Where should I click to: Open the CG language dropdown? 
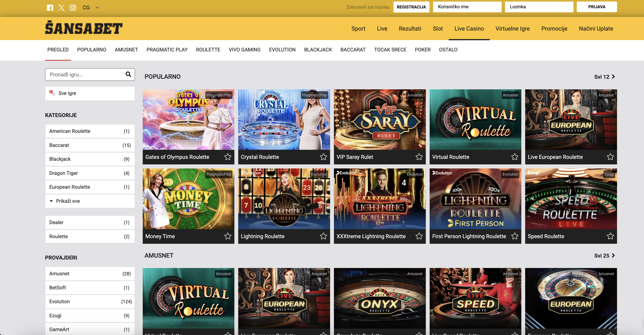click(x=91, y=8)
